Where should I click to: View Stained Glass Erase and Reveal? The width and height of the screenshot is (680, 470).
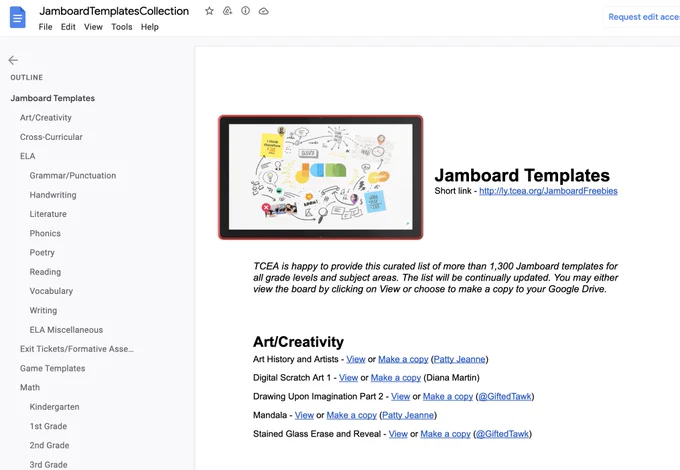[398, 434]
